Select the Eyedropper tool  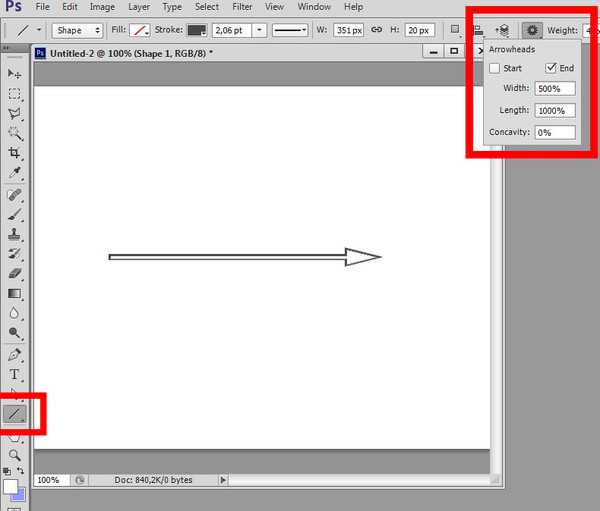pyautogui.click(x=15, y=173)
